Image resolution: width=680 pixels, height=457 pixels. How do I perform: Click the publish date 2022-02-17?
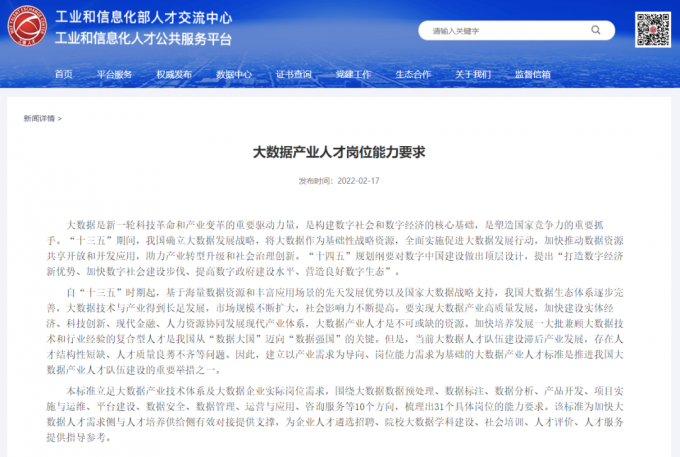pos(358,181)
